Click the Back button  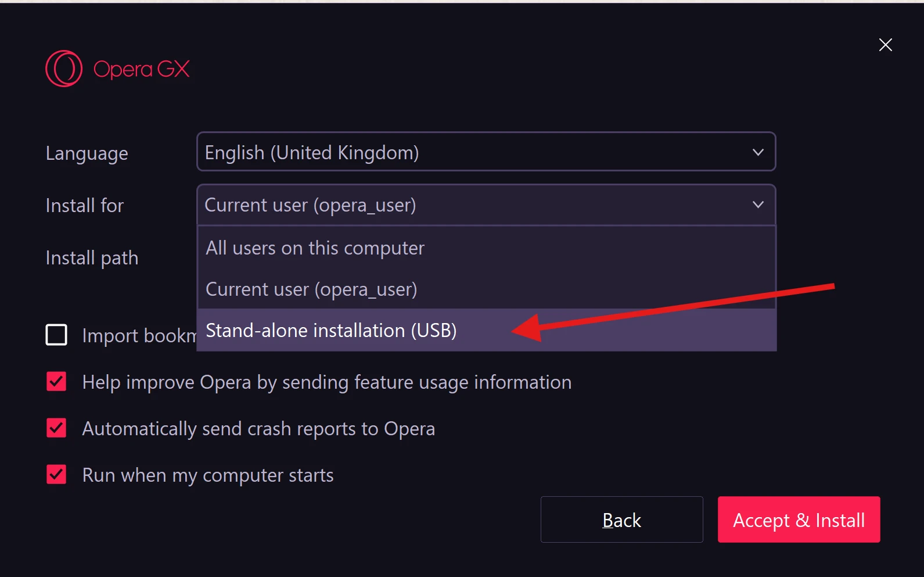tap(621, 519)
